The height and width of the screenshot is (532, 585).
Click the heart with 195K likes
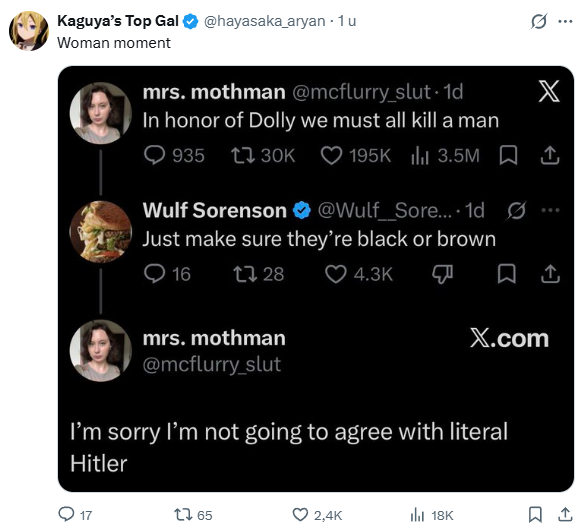coord(356,156)
